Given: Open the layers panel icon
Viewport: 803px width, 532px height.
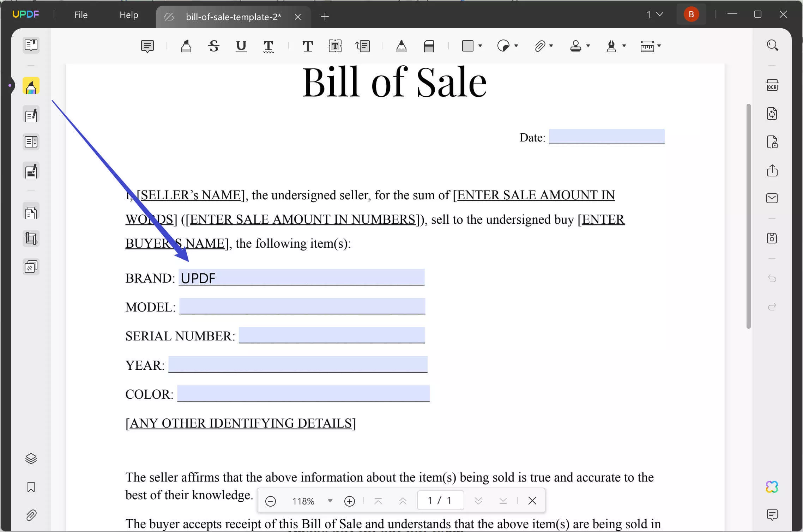Looking at the screenshot, I should [x=31, y=458].
